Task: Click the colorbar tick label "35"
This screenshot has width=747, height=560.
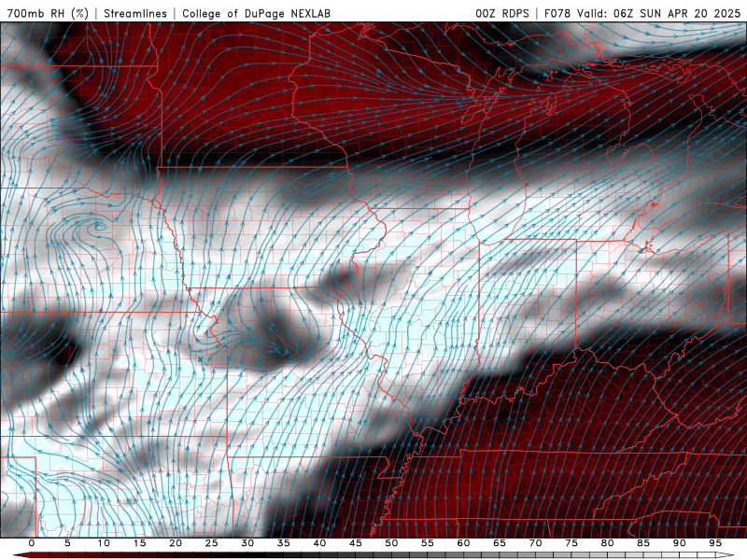Action: 284,543
